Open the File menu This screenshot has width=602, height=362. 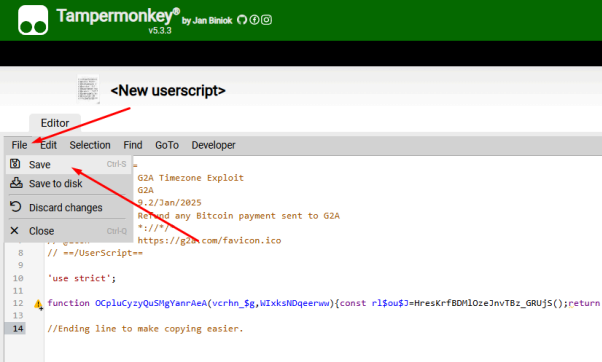pos(19,145)
